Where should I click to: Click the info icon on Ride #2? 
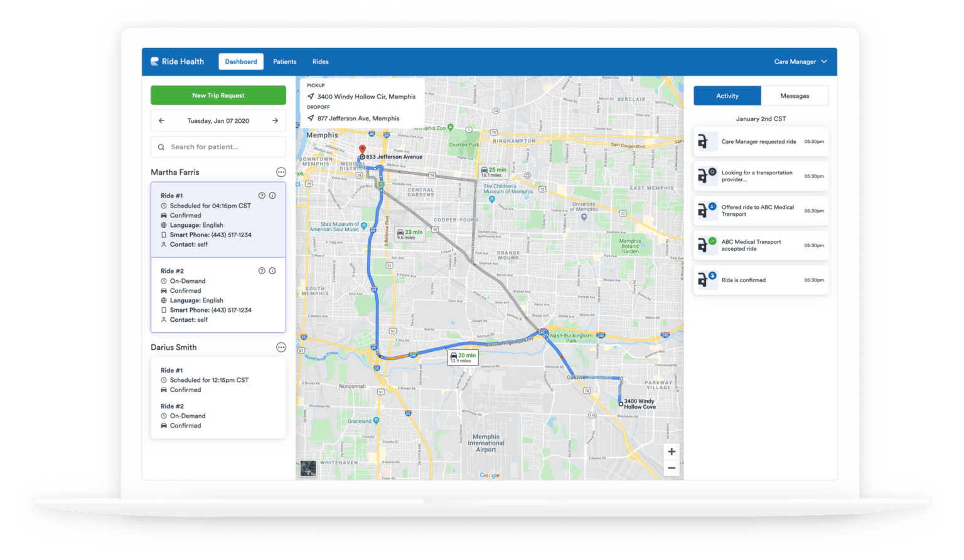(272, 270)
